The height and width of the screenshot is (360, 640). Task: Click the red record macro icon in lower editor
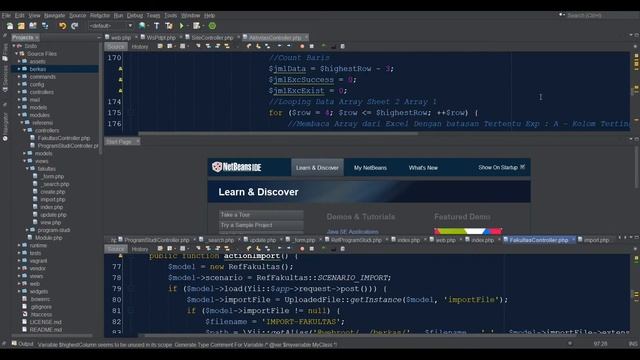pyautogui.click(x=302, y=249)
